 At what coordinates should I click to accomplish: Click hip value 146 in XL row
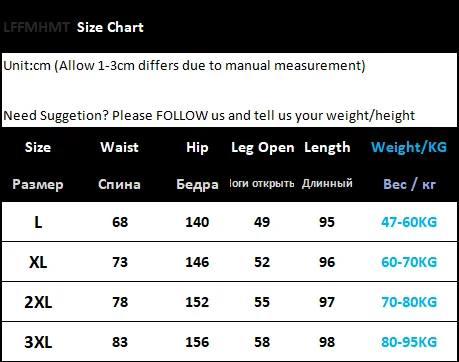click(x=197, y=262)
